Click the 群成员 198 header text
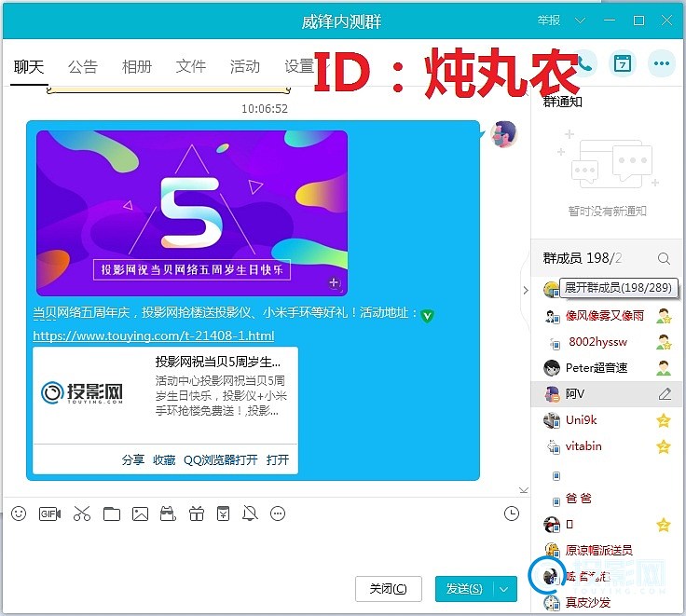The width and height of the screenshot is (686, 616). coord(583,258)
